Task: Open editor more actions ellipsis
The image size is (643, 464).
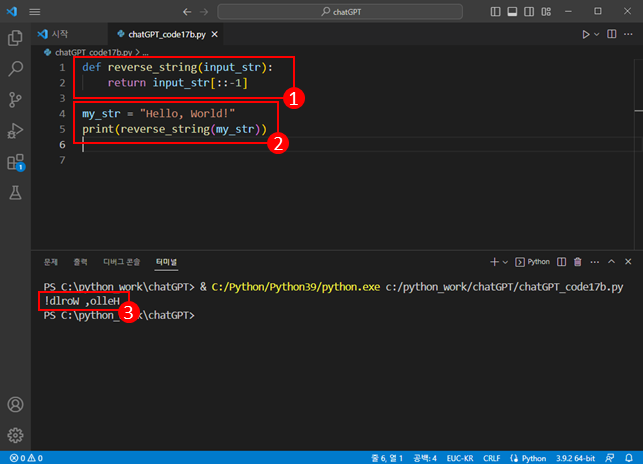Action: point(628,34)
